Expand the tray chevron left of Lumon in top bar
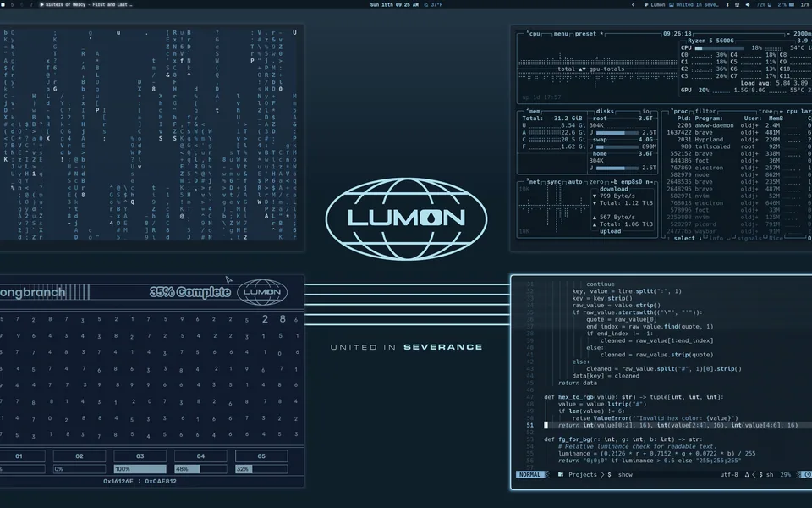The image size is (812, 508). point(633,5)
